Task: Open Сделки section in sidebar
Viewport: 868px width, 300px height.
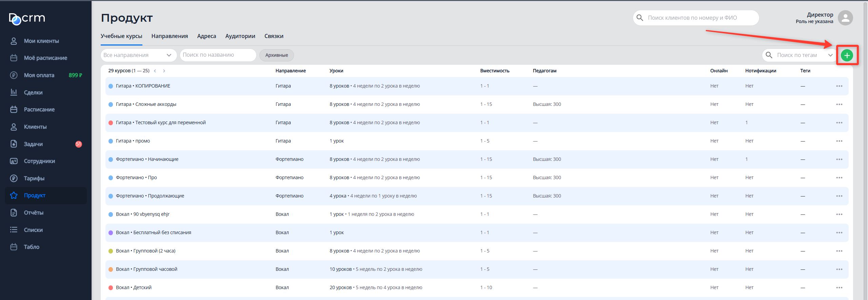Action: pos(33,93)
